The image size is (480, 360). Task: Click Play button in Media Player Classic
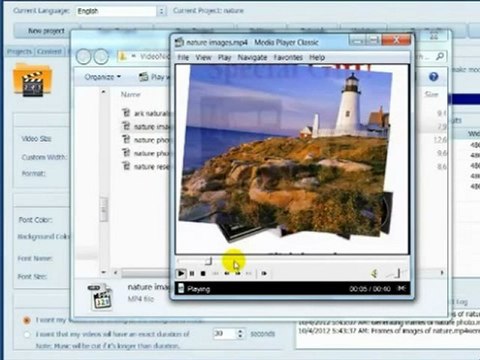[x=181, y=273]
